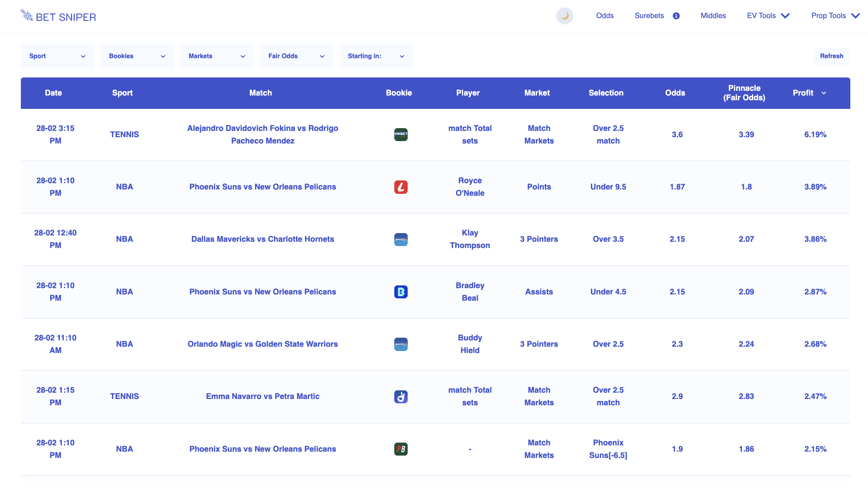
Task: Click Pinnacle fair odds 2.24
Action: coord(746,344)
